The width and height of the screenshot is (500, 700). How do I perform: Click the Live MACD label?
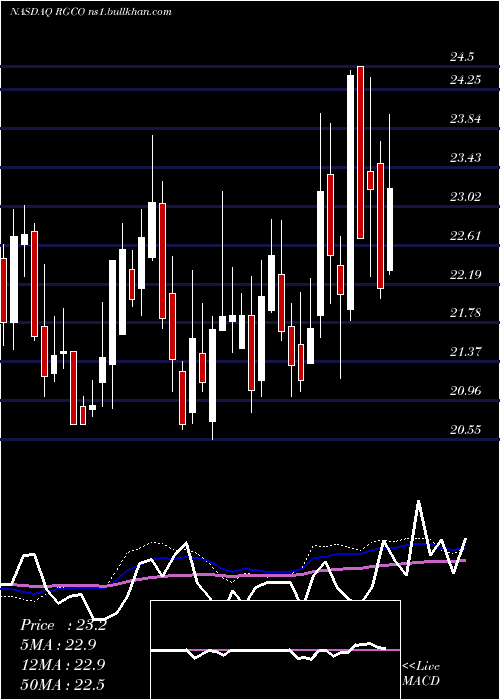tap(421, 673)
